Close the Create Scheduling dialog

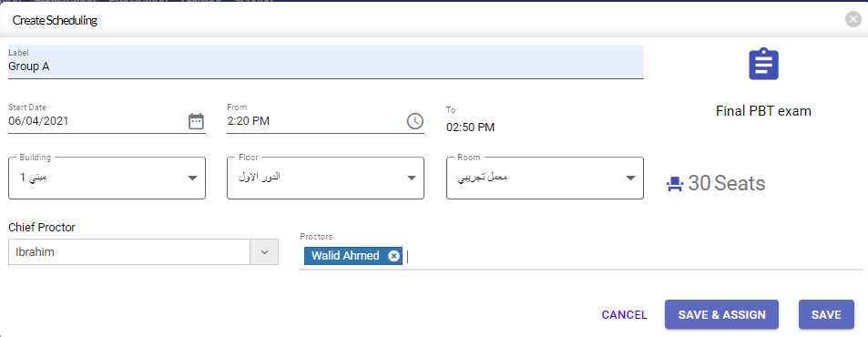[x=853, y=19]
